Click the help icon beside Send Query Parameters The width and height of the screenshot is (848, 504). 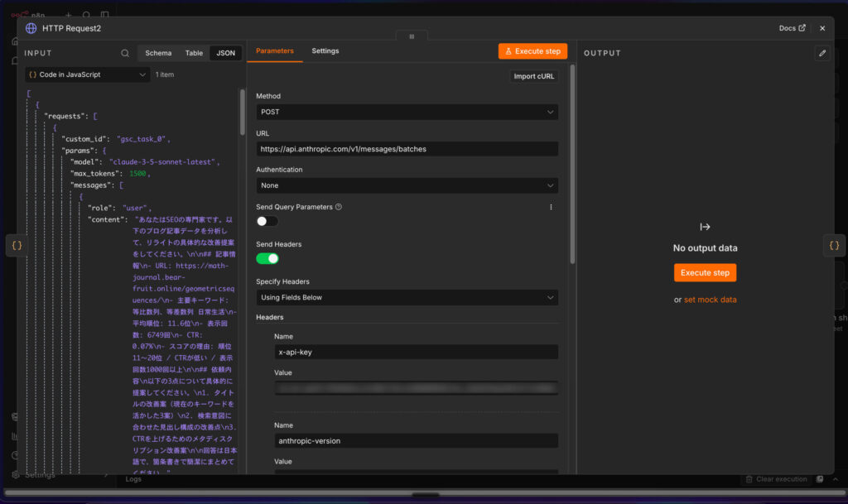pos(339,207)
